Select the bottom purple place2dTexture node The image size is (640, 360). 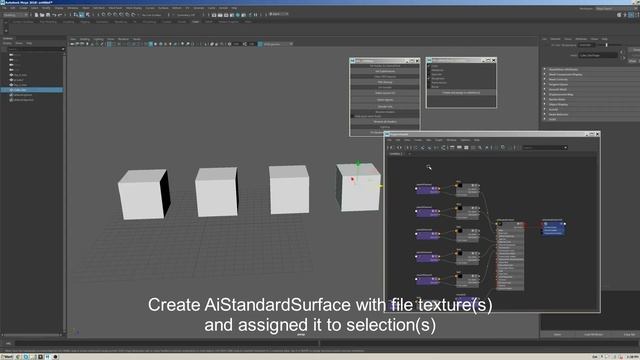tap(427, 280)
